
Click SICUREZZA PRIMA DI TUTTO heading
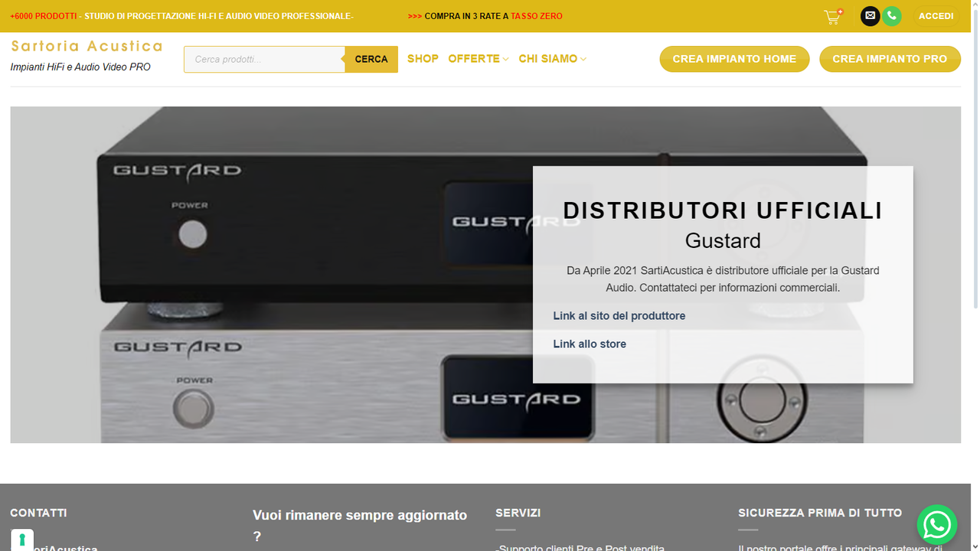[x=820, y=513]
